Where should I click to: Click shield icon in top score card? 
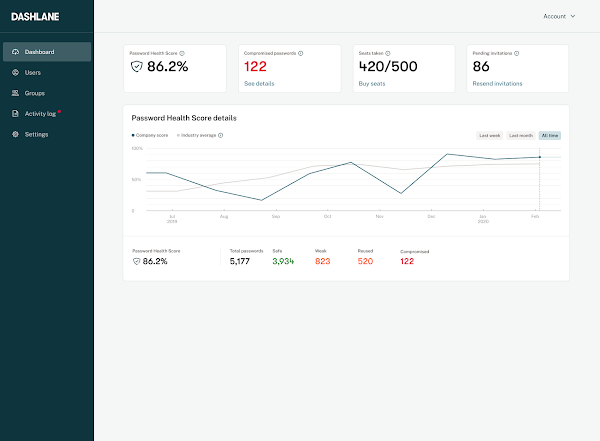(137, 67)
